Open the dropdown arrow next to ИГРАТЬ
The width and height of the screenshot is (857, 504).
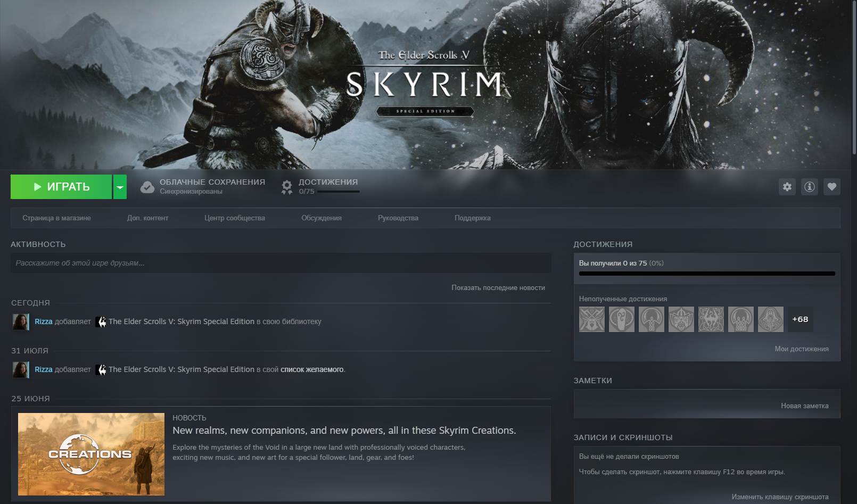120,187
